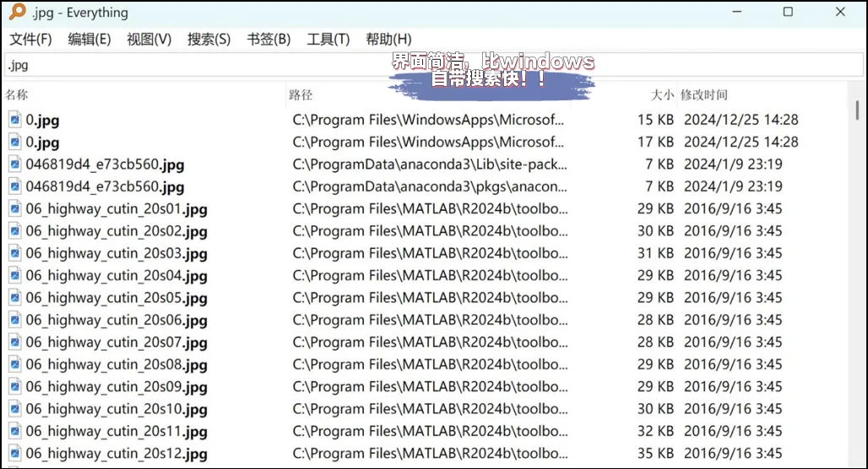868x469 pixels.
Task: Select file name 06_highway_cutin_20s11.jpg
Action: point(117,431)
